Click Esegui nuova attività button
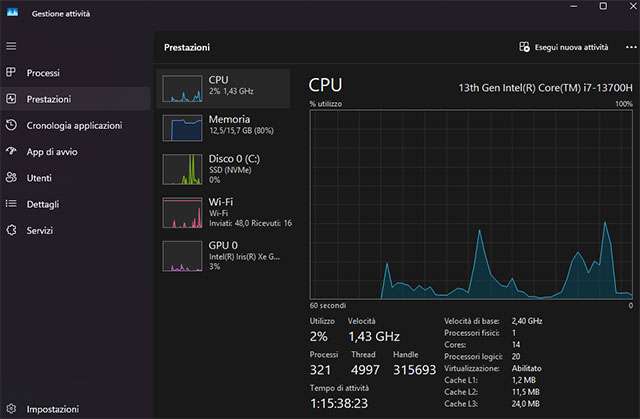 tap(564, 47)
